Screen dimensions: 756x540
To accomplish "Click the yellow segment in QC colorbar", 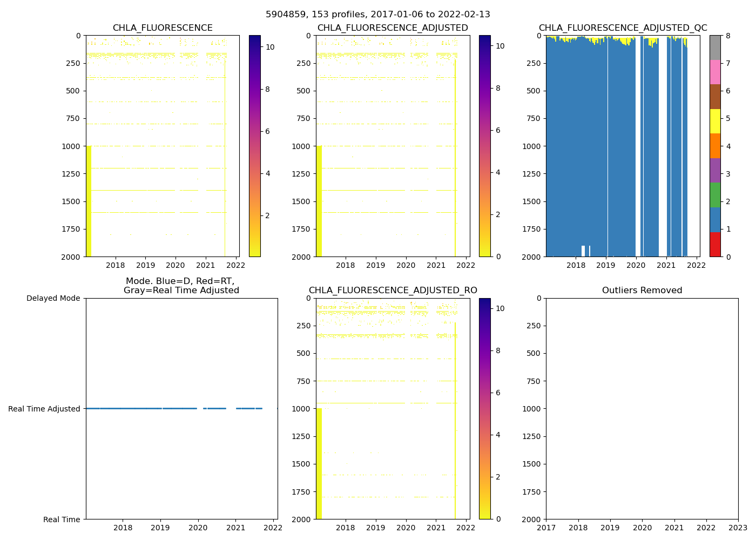I will (x=715, y=121).
